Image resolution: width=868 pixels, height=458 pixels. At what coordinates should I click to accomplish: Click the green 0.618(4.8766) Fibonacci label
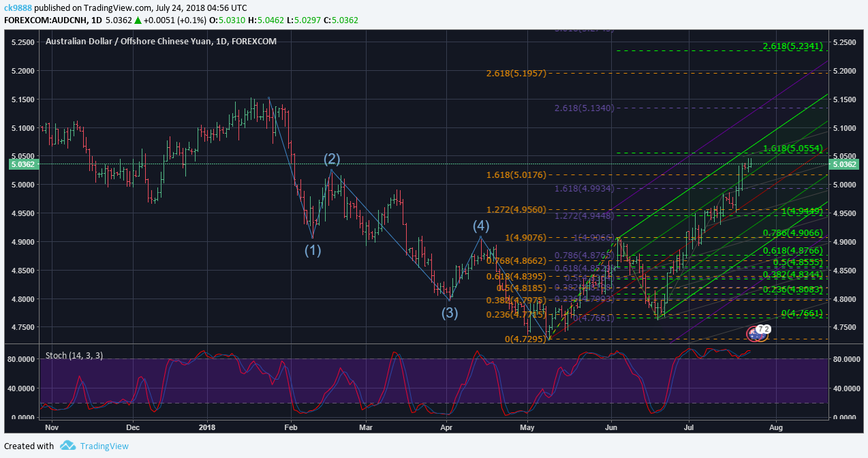793,251
